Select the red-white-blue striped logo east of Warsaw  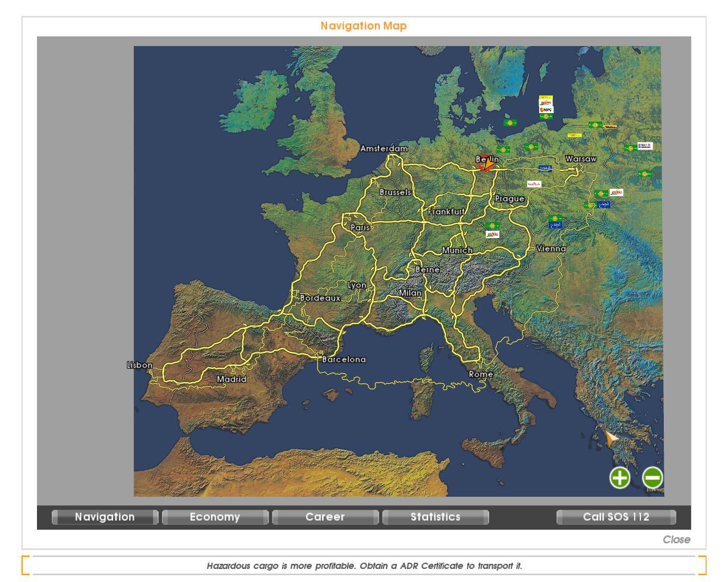pos(644,146)
